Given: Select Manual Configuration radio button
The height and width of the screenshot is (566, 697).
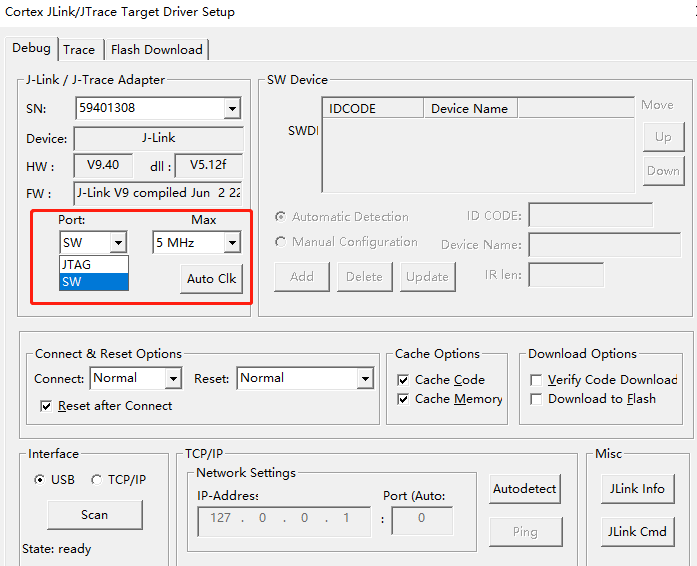Looking at the screenshot, I should (x=280, y=242).
